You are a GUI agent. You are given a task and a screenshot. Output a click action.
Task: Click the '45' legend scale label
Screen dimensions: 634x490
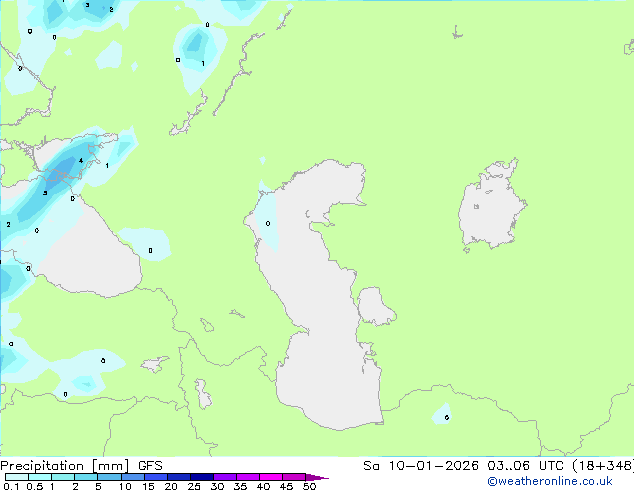286,486
